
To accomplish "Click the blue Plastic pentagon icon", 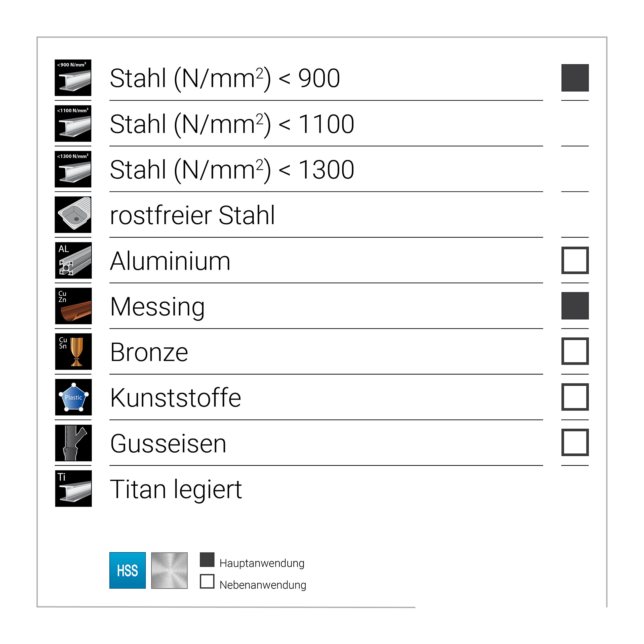I will tap(73, 397).
